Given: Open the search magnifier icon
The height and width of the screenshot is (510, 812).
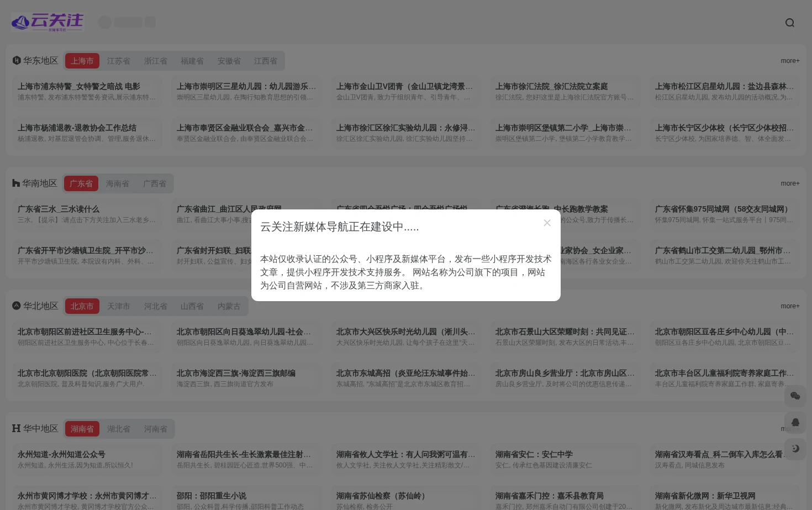Looking at the screenshot, I should click(790, 23).
